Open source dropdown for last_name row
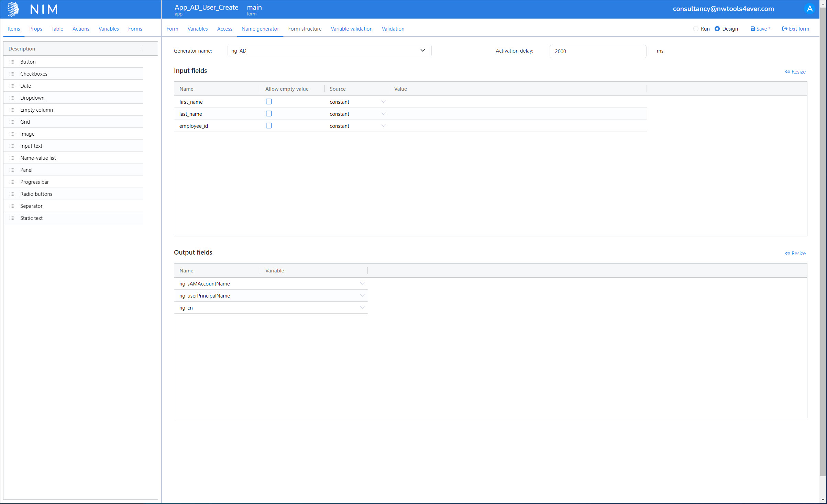Viewport: 827px width, 504px height. click(384, 114)
